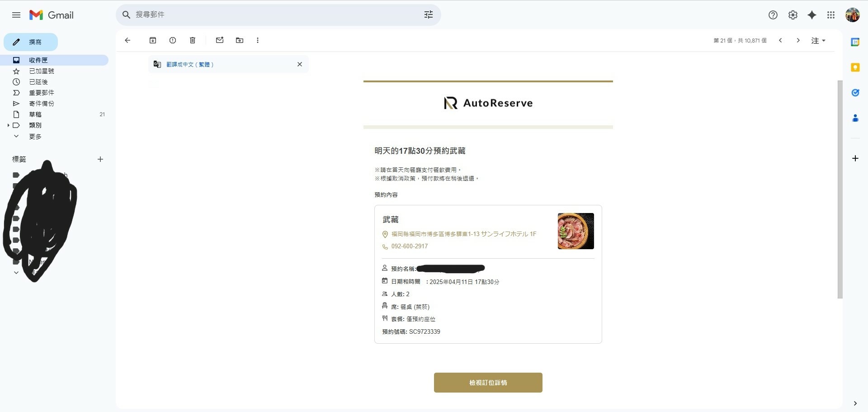Open advanced search filters

click(x=428, y=14)
